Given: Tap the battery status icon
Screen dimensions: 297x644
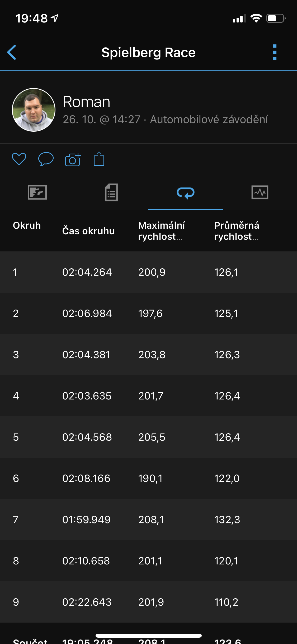Looking at the screenshot, I should pyautogui.click(x=276, y=18).
